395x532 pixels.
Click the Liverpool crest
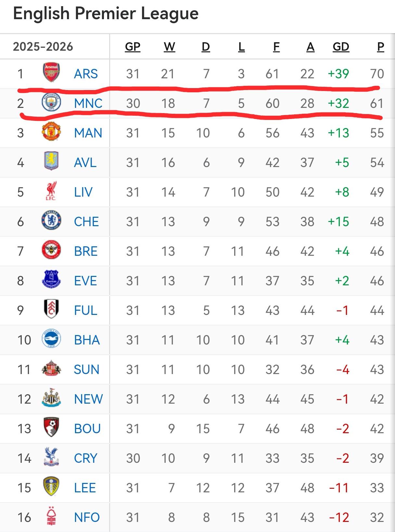tap(51, 191)
